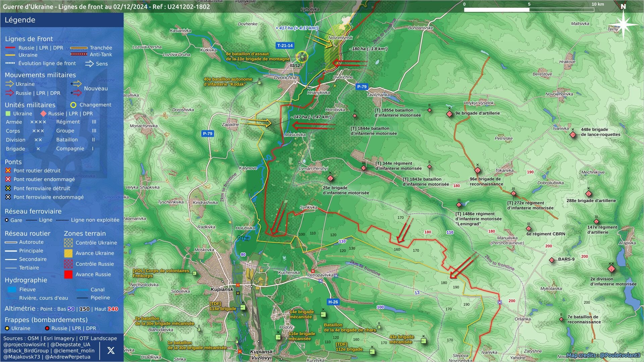Click the 288e brigade d'artillerie marker
The image size is (644, 362).
pos(588,194)
